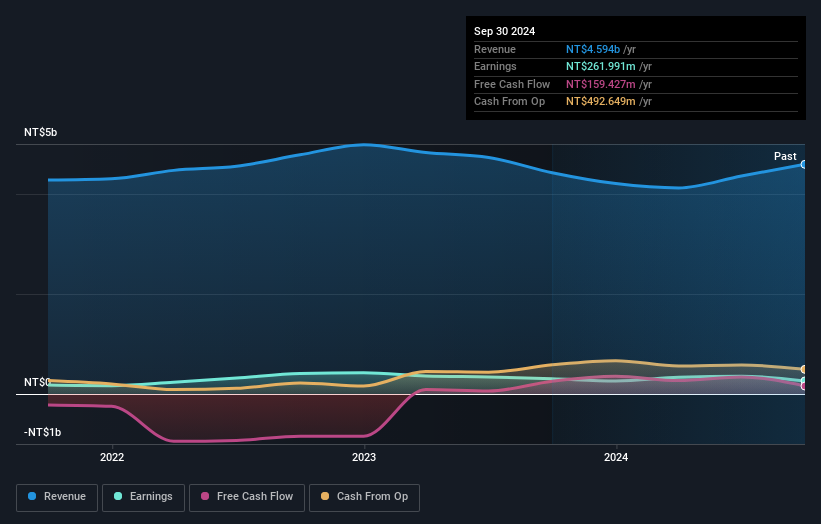Click the Past label on chart

click(x=785, y=156)
